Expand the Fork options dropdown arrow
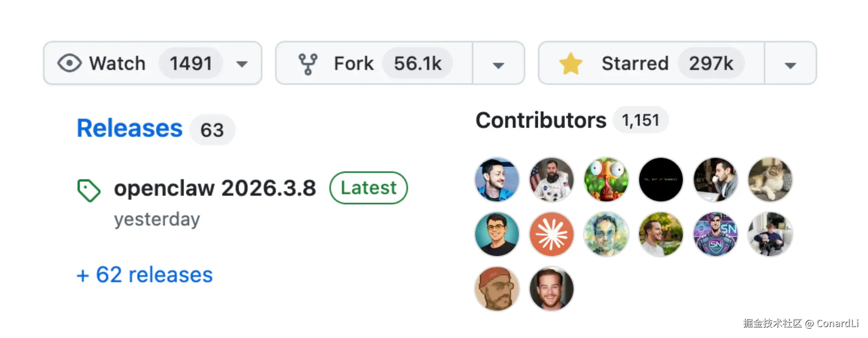Image resolution: width=868 pixels, height=338 pixels. (x=499, y=65)
